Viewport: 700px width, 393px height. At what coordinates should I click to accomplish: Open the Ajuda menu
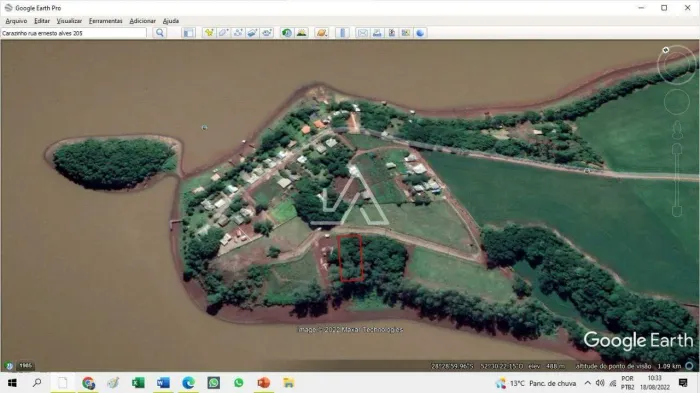[171, 21]
